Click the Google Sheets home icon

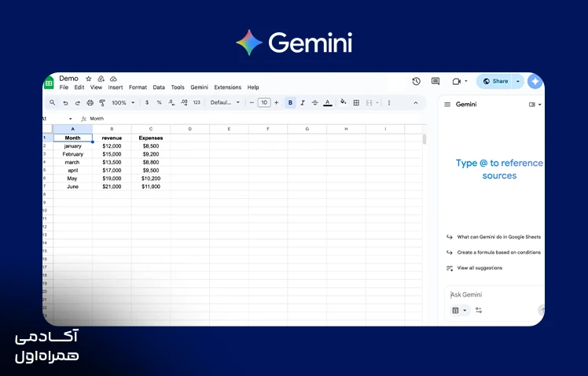49,83
